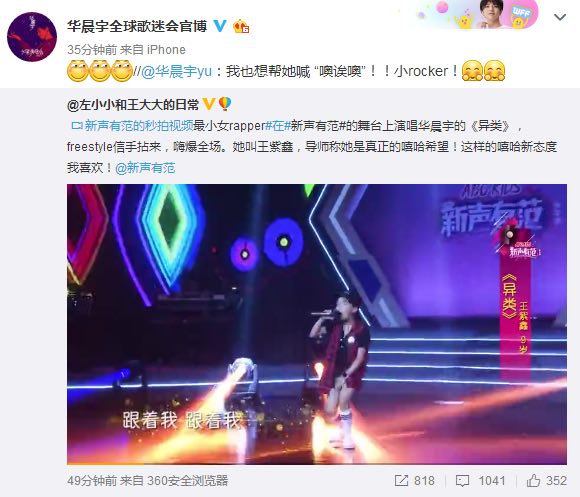Open the 新声有范的秒拍视频 video link
This screenshot has height=497, width=580.
[x=139, y=126]
